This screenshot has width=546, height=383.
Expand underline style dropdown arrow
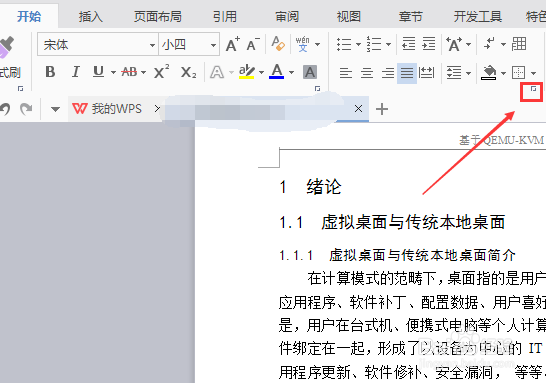pyautogui.click(x=113, y=73)
